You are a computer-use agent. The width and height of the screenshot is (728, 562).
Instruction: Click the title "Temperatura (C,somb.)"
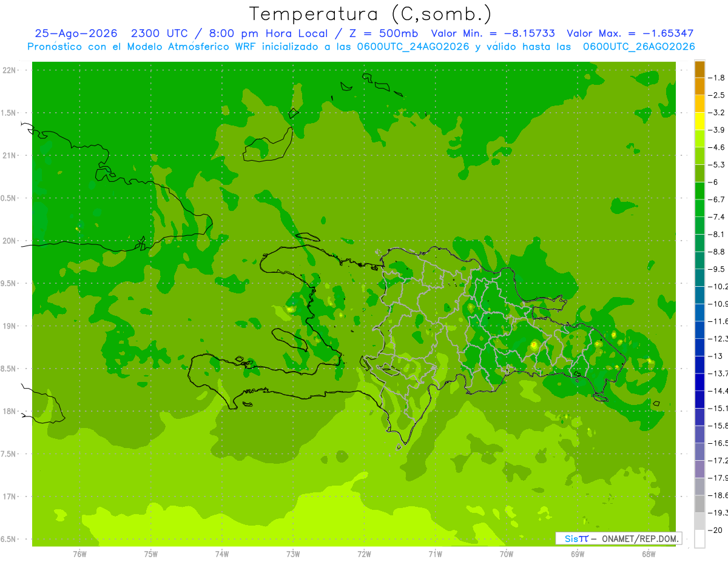[x=370, y=14]
